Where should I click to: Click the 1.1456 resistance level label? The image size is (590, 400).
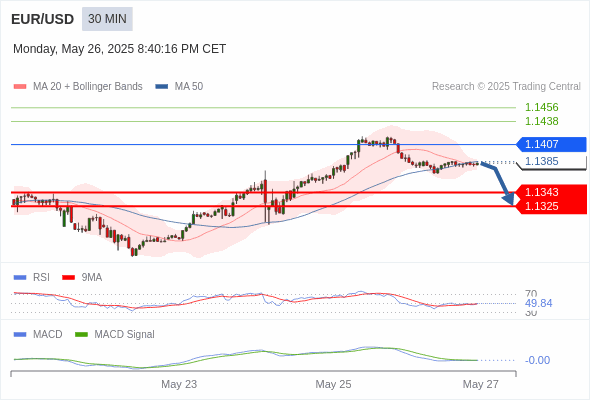pyautogui.click(x=541, y=107)
